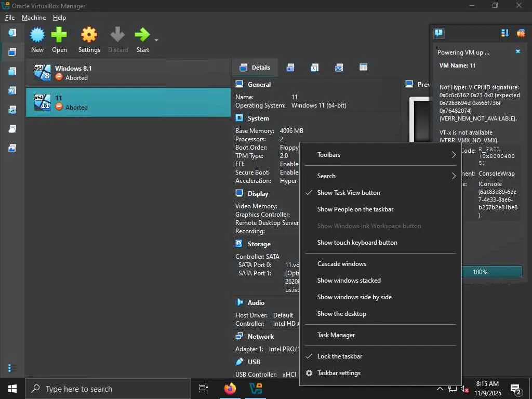Screen dimensions: 532x399
Task: Open the File menu
Action: click(x=10, y=18)
